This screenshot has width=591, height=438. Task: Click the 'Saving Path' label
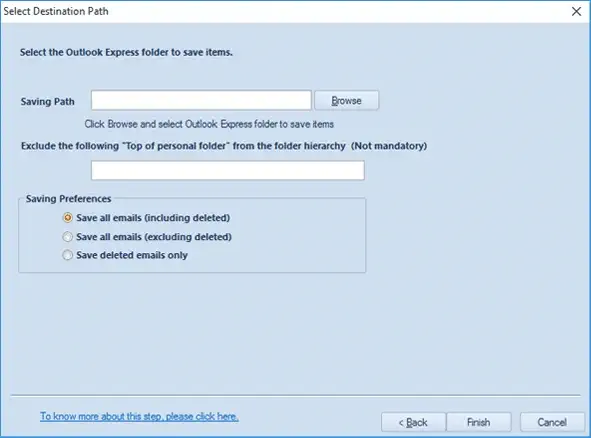pos(47,101)
